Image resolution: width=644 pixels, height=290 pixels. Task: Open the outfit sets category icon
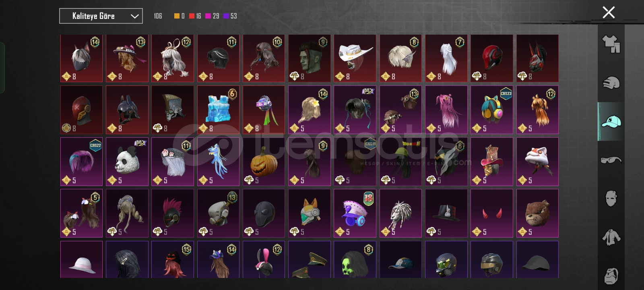coord(611,44)
